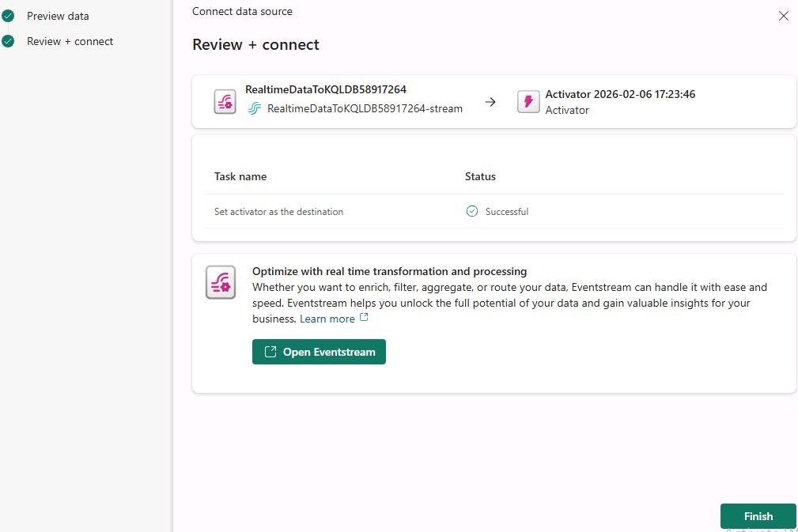The height and width of the screenshot is (532, 798).
Task: Click the stream icon beside RealtimeDataToKQLDB58917264-stream
Action: [255, 108]
